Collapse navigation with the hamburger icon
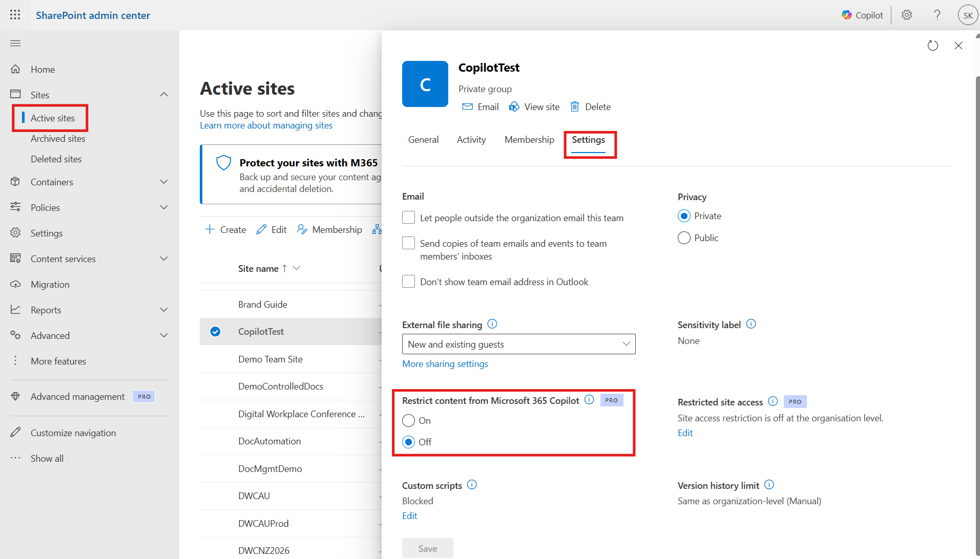Screen dimensions: 980x559 [x=15, y=44]
